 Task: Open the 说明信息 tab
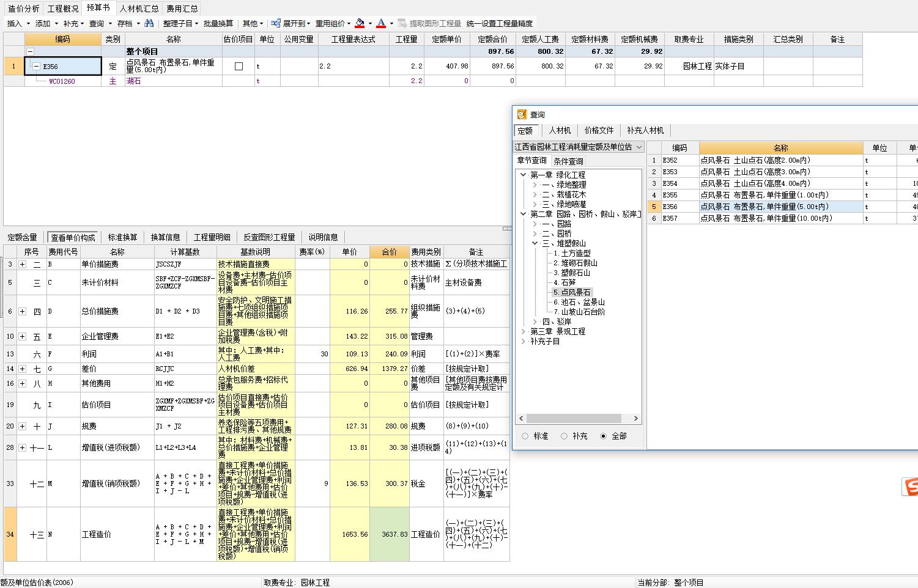coord(323,237)
